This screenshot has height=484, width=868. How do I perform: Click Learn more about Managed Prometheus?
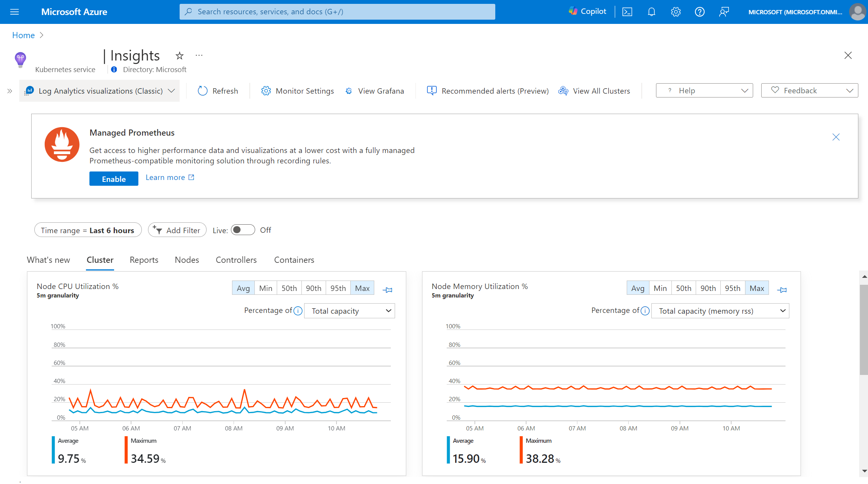click(170, 177)
